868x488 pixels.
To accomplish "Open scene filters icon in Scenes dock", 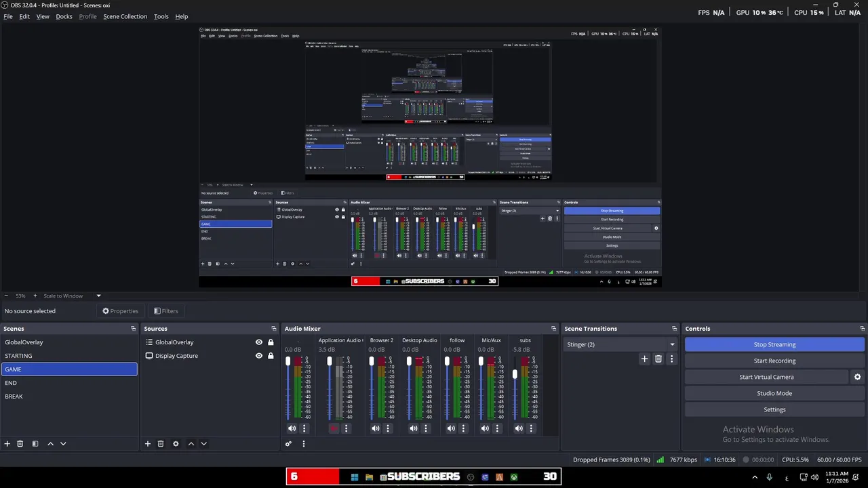I will (x=35, y=444).
